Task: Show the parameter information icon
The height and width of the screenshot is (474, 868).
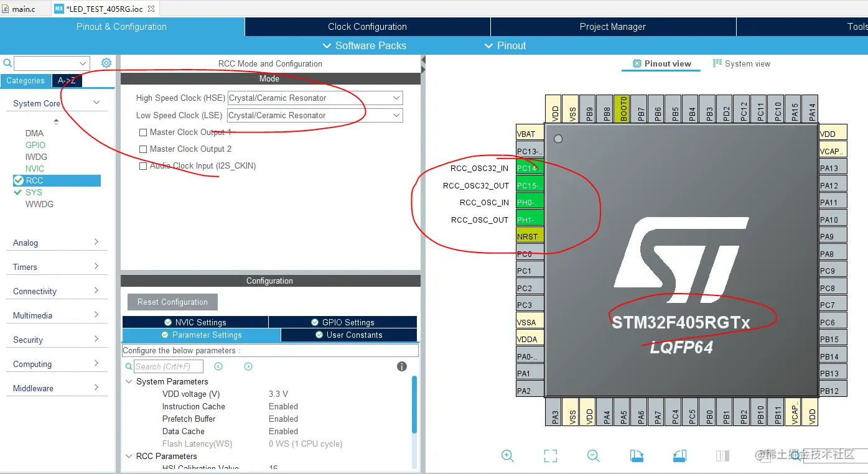Action: (402, 366)
